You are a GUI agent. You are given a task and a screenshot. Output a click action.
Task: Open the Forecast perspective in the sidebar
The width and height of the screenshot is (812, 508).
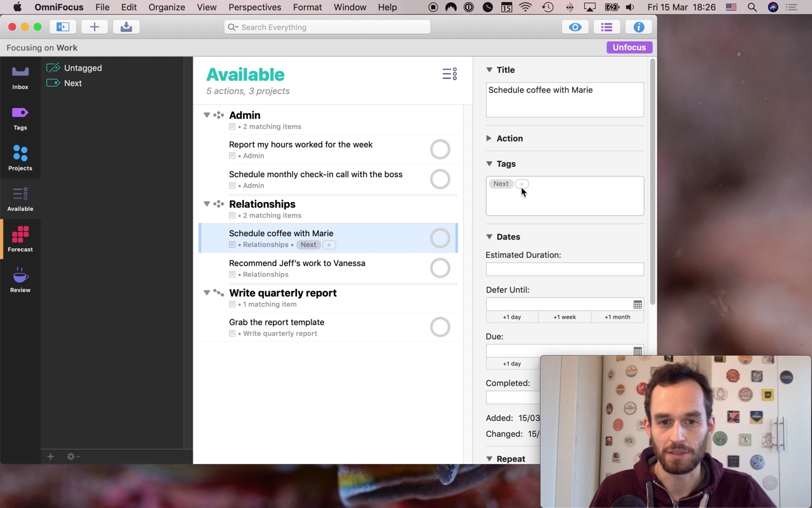point(20,238)
